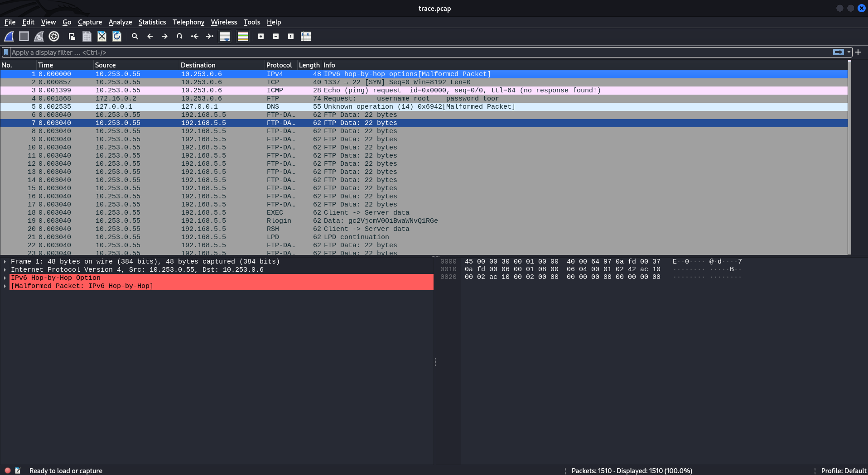This screenshot has width=868, height=475.
Task: Click the add filter button plus
Action: 858,52
